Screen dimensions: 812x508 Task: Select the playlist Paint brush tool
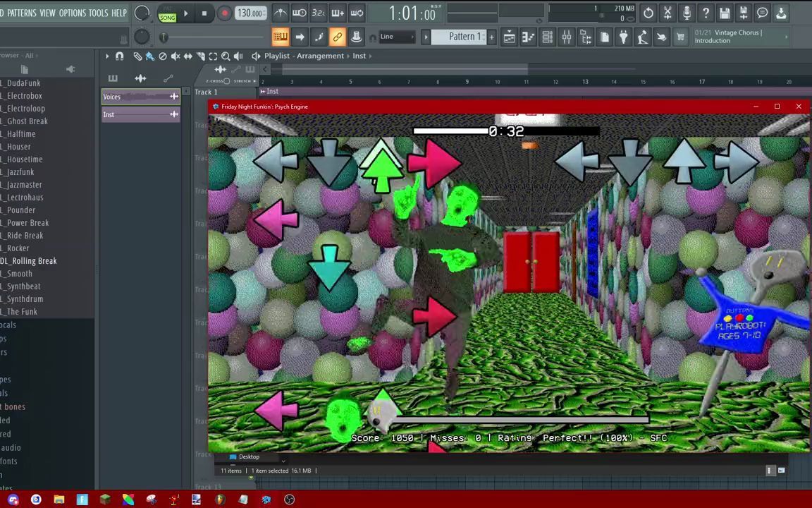pyautogui.click(x=150, y=56)
